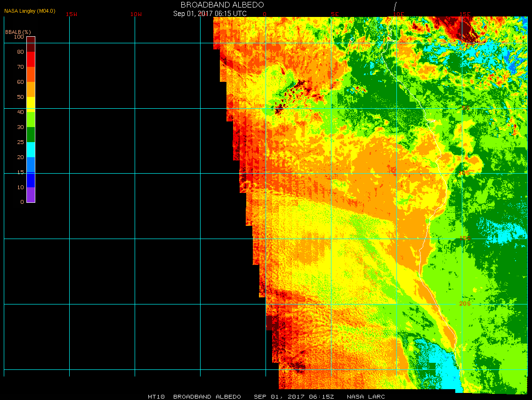The width and height of the screenshot is (532, 400).
Task: Click the 15W longitude label
Action: (71, 14)
